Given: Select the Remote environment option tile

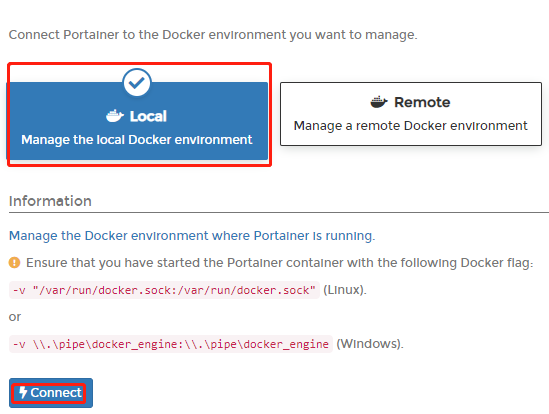Looking at the screenshot, I should tap(411, 114).
